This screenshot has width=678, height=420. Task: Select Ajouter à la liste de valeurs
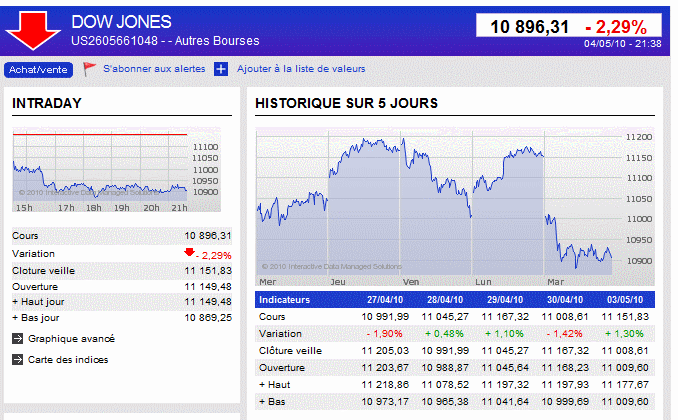(x=301, y=69)
